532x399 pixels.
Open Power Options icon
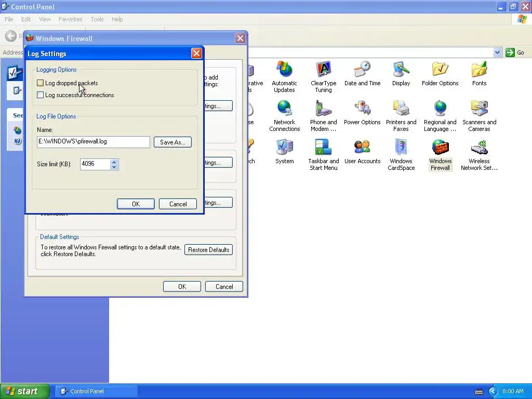point(362,113)
